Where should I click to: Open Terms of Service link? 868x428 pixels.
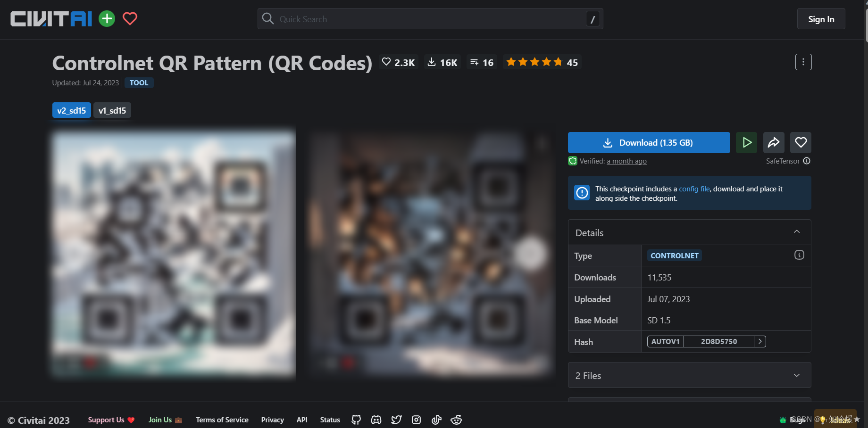(222, 420)
